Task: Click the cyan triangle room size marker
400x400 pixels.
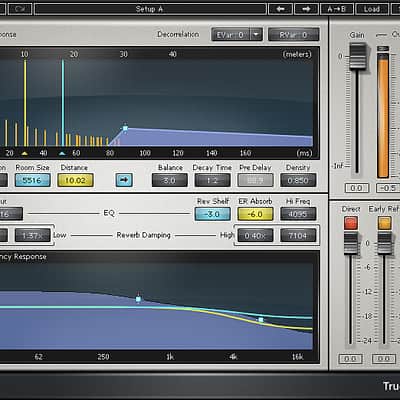Action: coord(62,154)
